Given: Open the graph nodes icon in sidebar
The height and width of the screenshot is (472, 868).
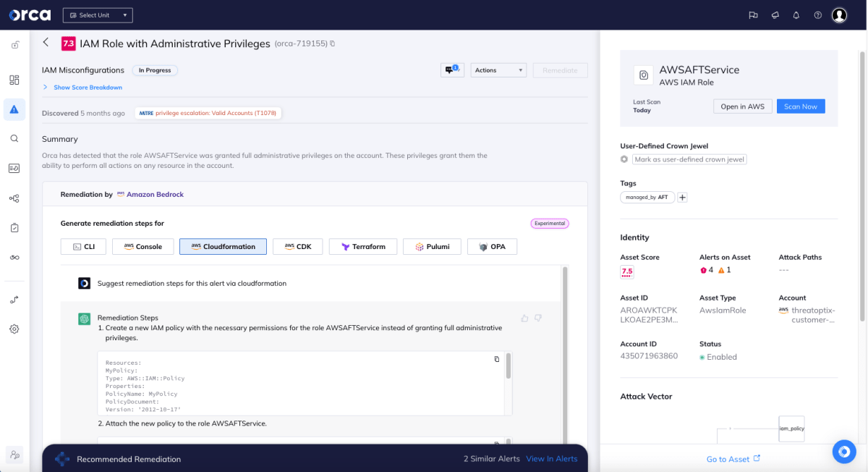Looking at the screenshot, I should [14, 198].
